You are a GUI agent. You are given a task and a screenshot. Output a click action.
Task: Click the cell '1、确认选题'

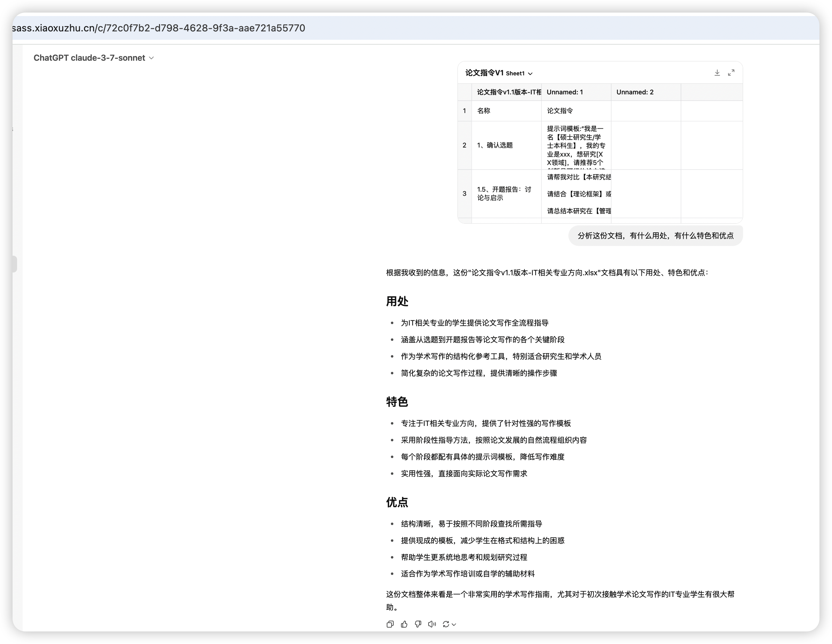(x=495, y=145)
